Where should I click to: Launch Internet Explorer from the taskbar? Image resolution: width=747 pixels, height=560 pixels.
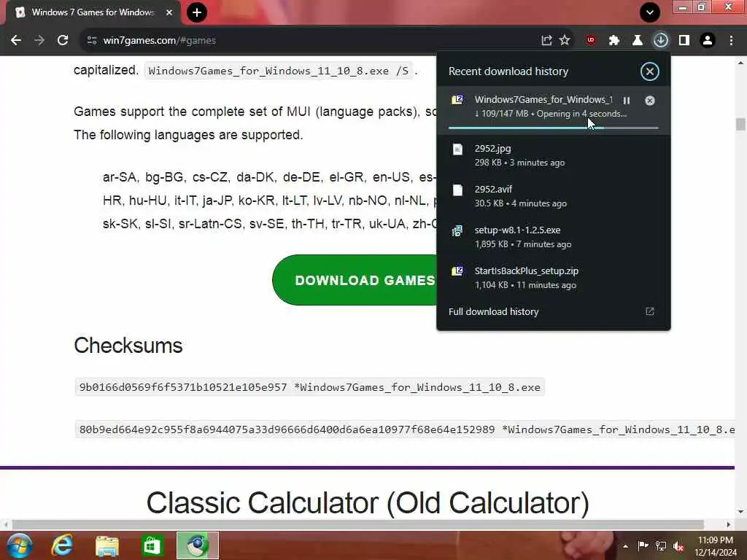point(62,545)
